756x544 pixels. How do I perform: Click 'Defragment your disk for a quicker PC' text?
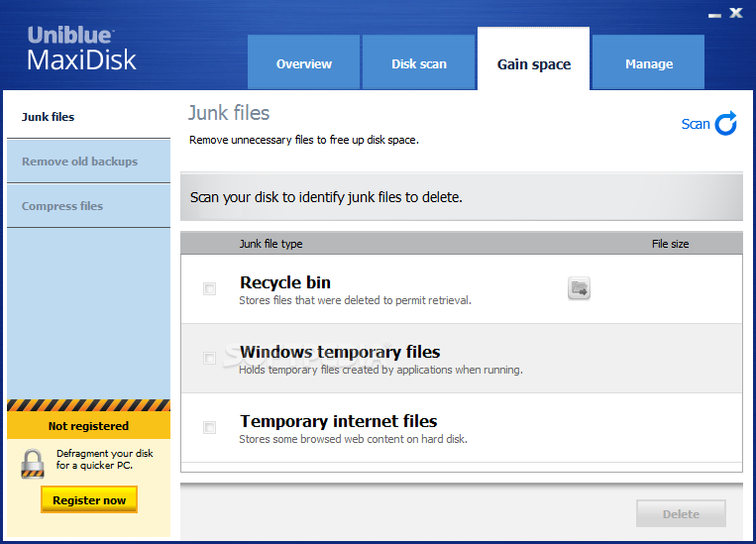click(x=105, y=459)
